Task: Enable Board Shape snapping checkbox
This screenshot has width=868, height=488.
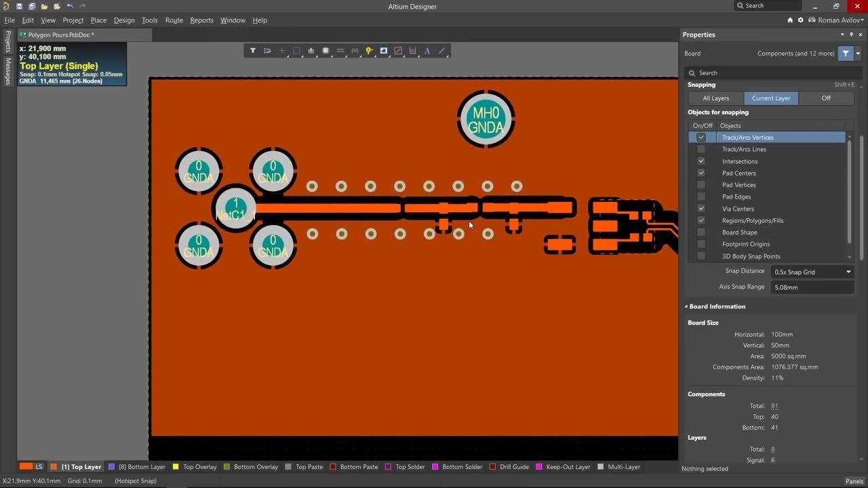Action: 701,232
